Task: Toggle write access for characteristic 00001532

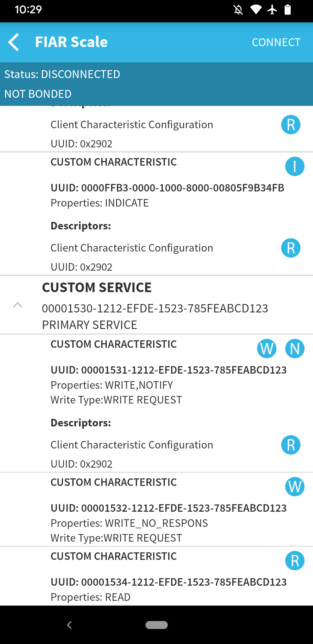Action: tap(295, 487)
